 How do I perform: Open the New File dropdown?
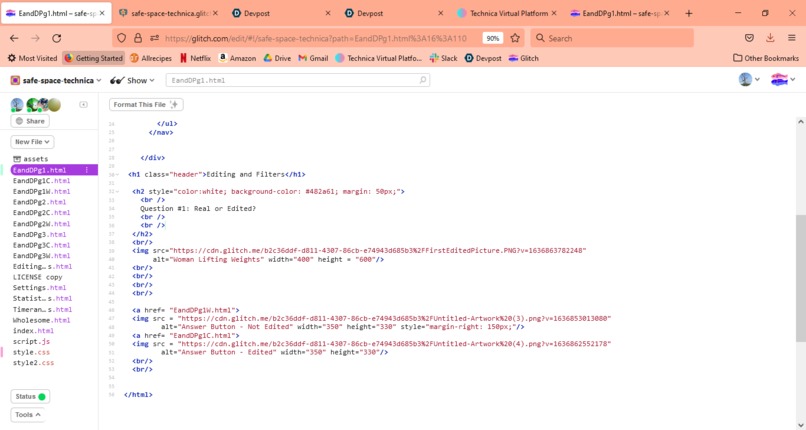pyautogui.click(x=32, y=142)
